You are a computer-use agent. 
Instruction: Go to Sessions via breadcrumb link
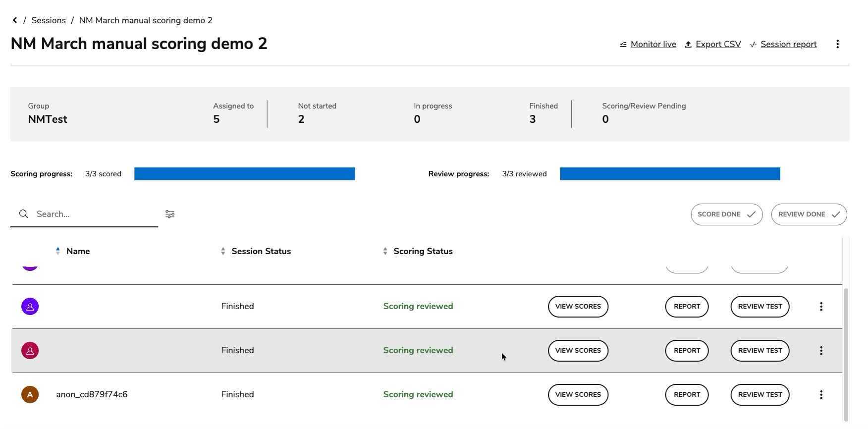(49, 20)
